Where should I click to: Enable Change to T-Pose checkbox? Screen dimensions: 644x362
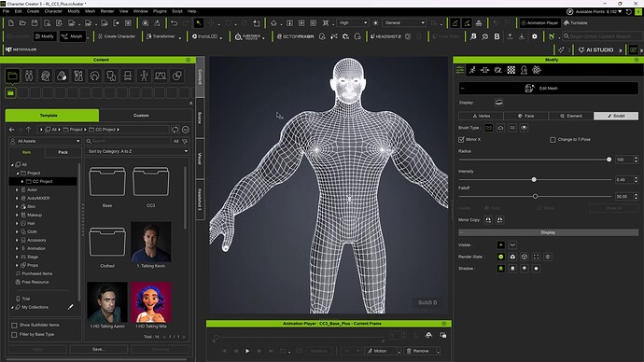[x=553, y=140]
